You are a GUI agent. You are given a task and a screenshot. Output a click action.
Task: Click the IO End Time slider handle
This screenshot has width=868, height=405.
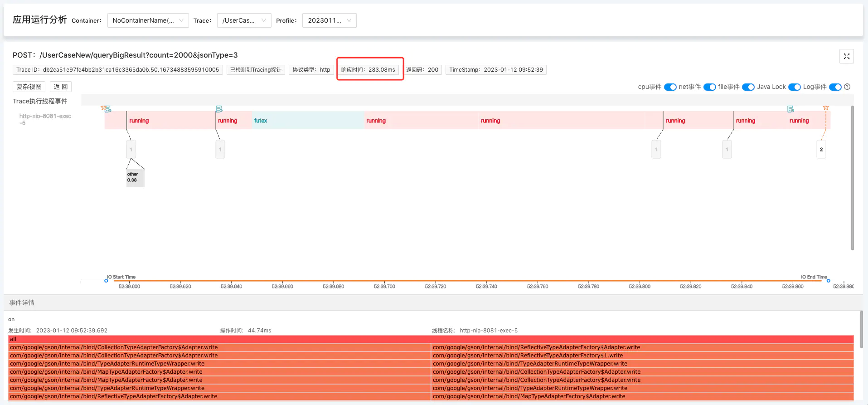[828, 281]
